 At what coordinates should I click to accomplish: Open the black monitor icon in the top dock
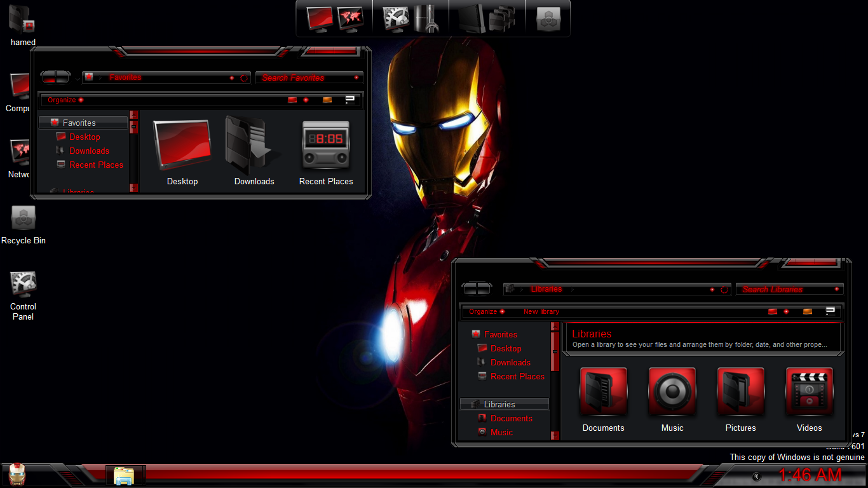click(x=472, y=18)
